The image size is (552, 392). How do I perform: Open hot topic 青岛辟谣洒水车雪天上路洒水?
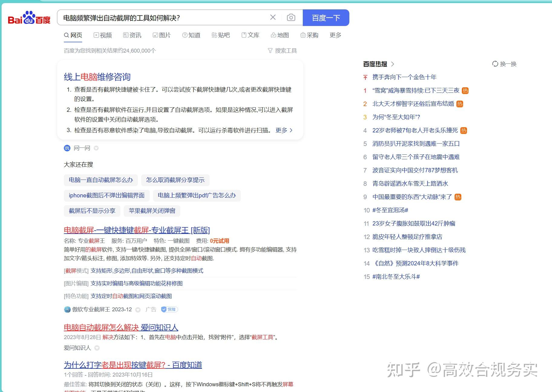click(x=410, y=183)
